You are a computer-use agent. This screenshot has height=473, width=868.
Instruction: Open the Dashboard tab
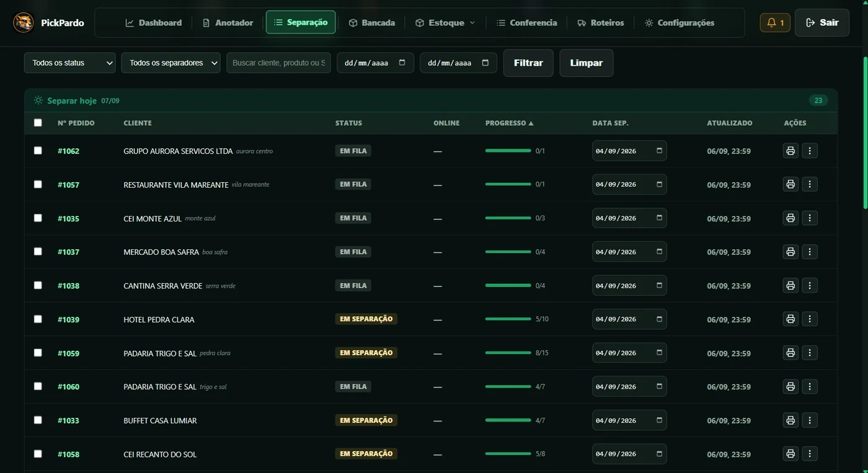pos(154,23)
